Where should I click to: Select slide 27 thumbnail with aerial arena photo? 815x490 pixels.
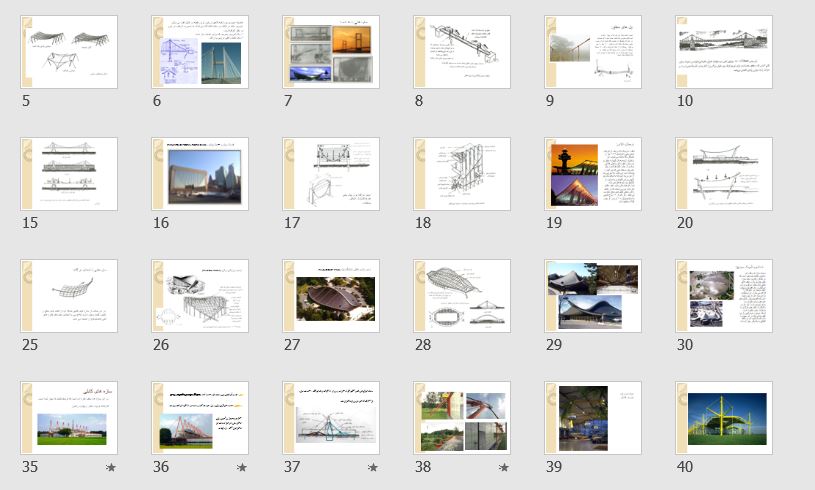tap(331, 296)
